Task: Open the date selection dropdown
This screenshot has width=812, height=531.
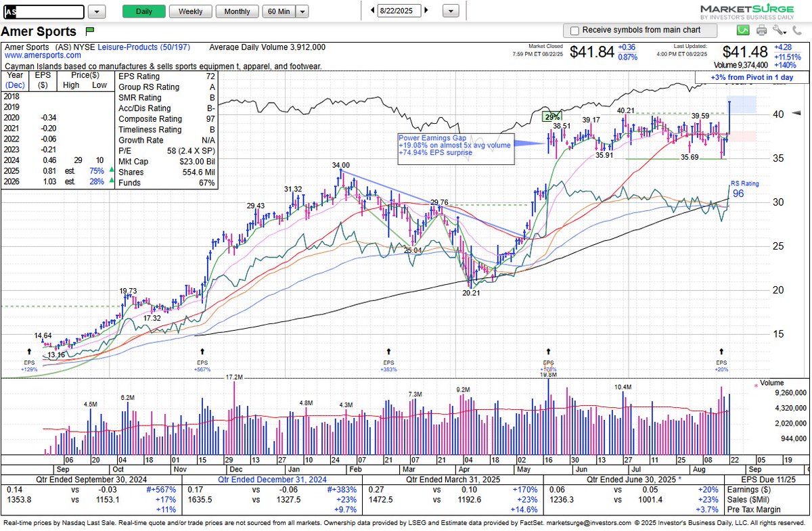Action: [x=450, y=10]
